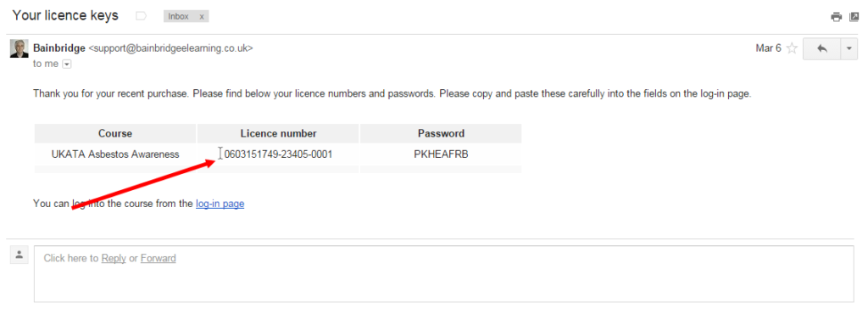Click the print all icon
The image size is (868, 314).
[x=836, y=17]
